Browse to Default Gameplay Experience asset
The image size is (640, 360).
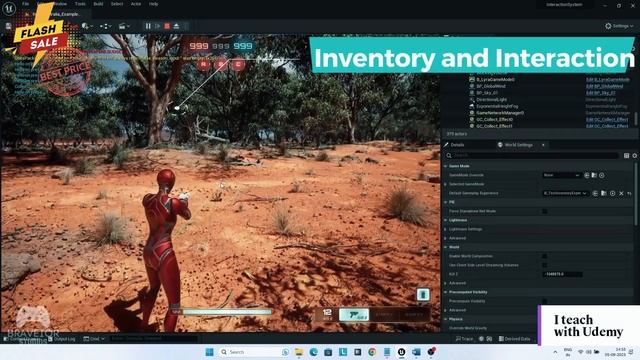point(604,193)
